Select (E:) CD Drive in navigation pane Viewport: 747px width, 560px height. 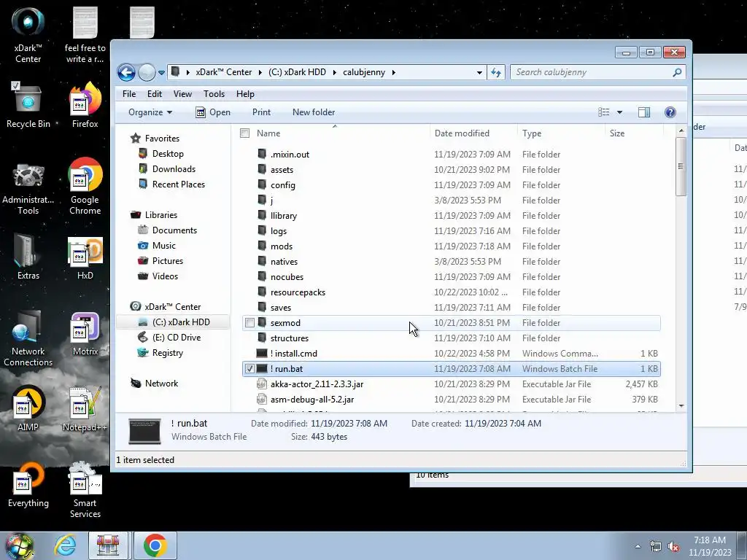(x=169, y=337)
